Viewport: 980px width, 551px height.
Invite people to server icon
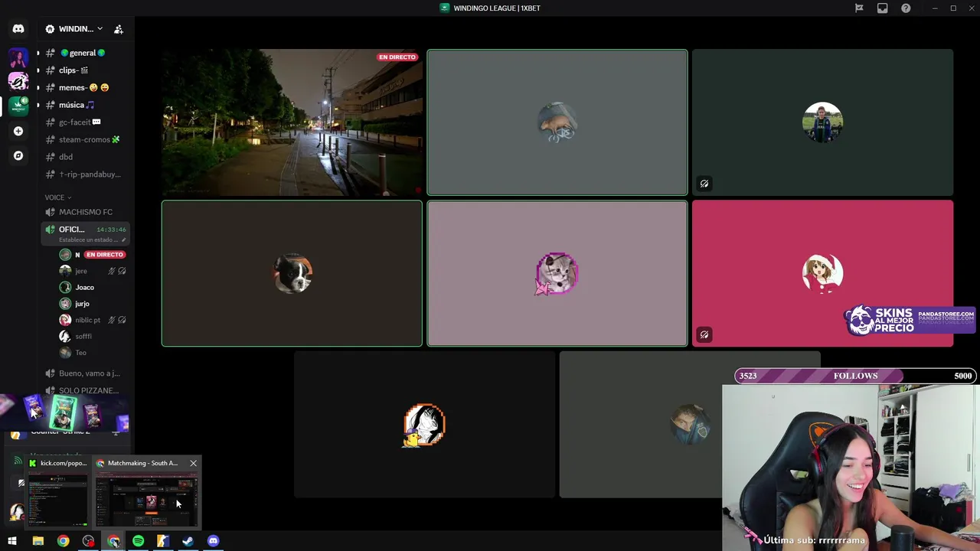[x=119, y=29]
